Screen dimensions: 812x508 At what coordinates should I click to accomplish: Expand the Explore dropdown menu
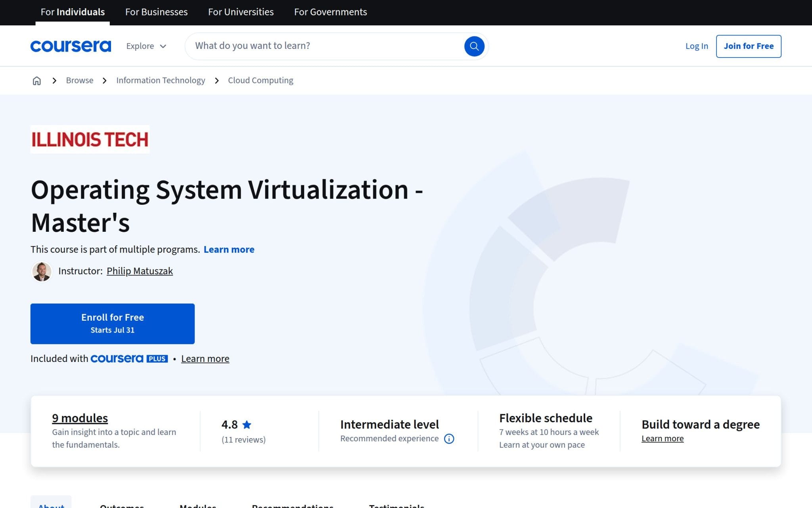[x=146, y=46]
